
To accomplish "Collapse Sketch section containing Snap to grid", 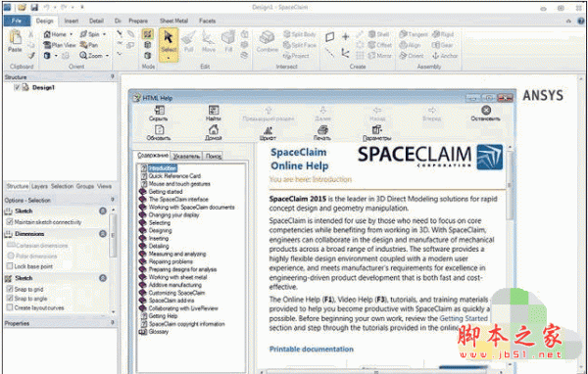I will (103, 278).
